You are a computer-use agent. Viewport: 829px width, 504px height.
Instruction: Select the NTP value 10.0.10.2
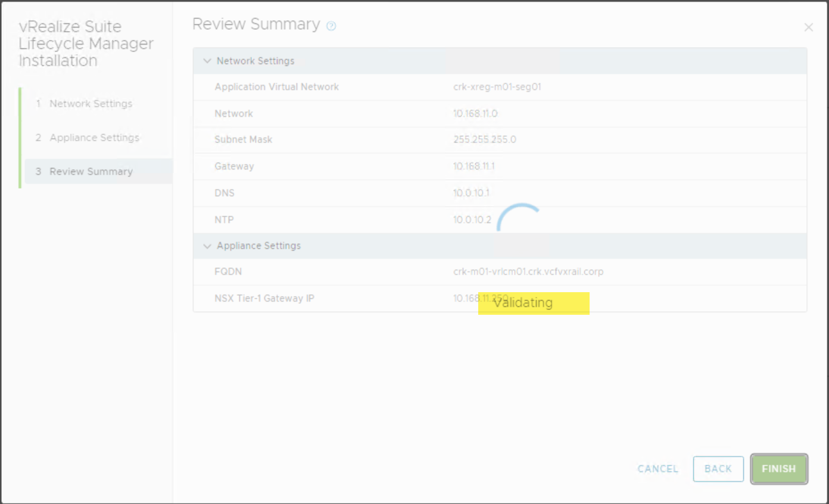[472, 220]
